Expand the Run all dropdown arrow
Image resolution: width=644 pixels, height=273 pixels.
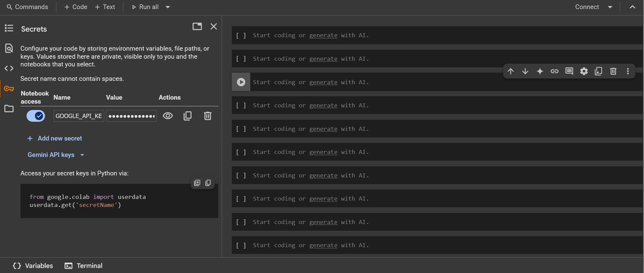tap(168, 7)
